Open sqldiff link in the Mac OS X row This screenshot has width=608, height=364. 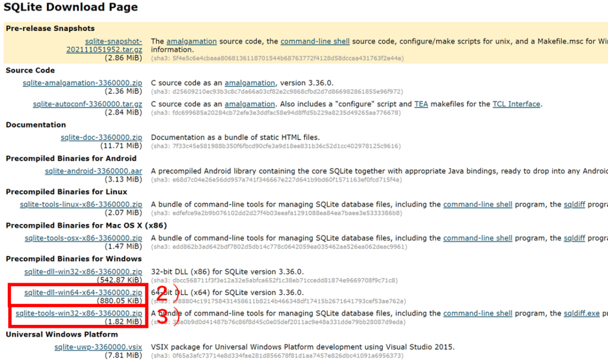point(574,238)
